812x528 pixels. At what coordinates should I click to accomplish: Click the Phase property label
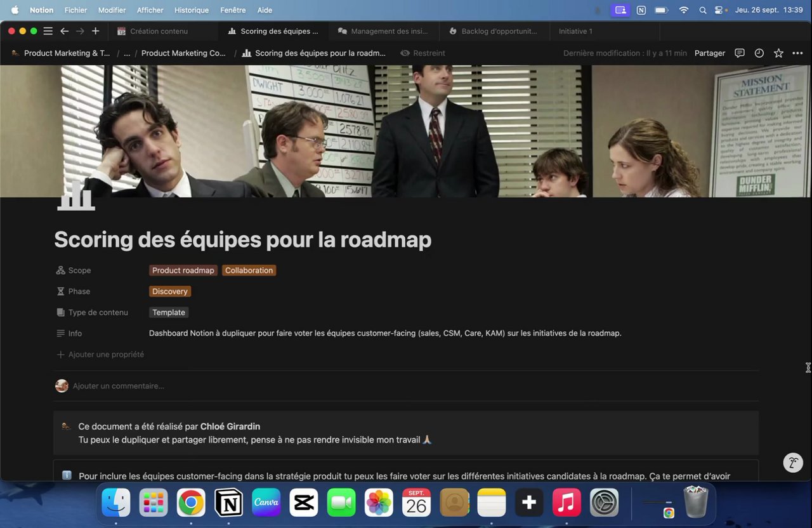(73, 291)
